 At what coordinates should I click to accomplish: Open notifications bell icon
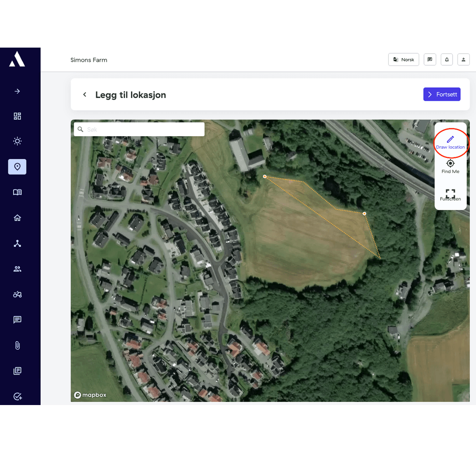(x=446, y=59)
